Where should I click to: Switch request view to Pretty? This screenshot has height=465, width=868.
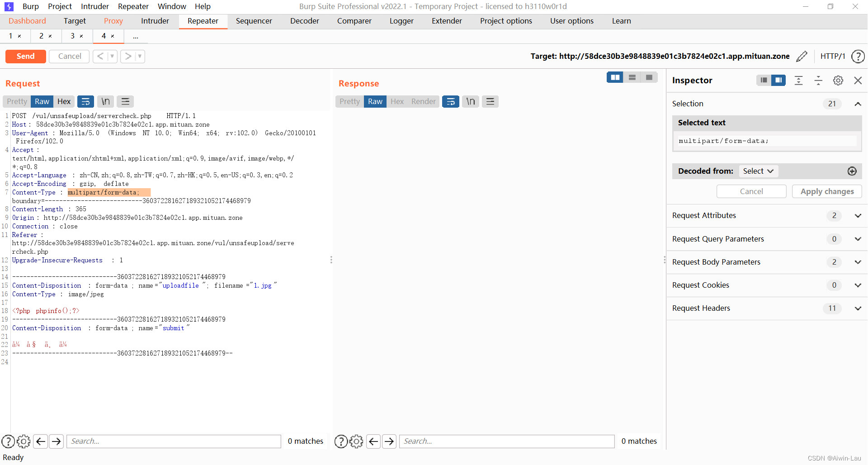point(17,101)
